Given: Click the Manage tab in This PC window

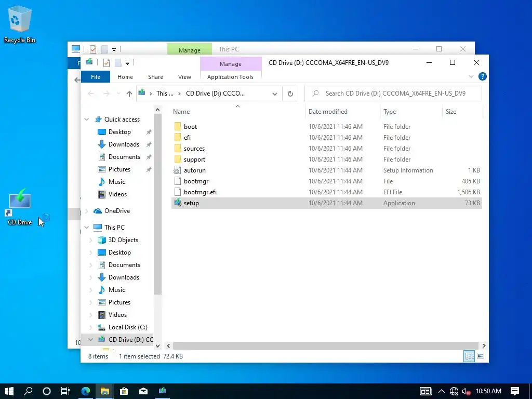Looking at the screenshot, I should (x=190, y=50).
